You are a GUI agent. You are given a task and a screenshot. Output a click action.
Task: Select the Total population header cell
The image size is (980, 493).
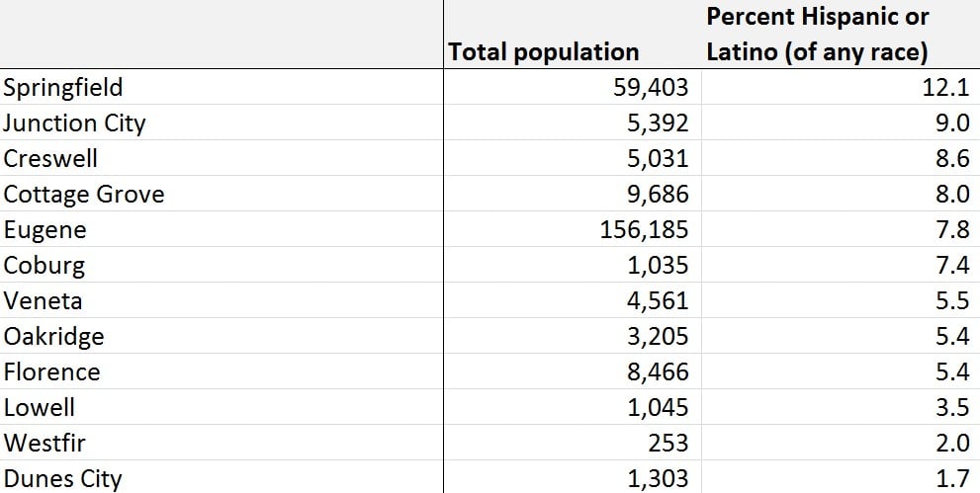(572, 35)
